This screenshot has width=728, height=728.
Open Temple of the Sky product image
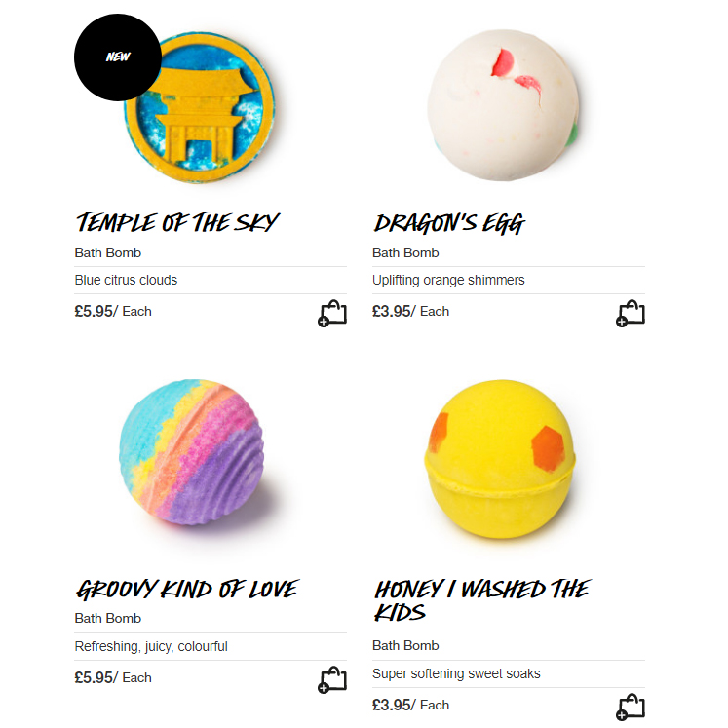click(x=200, y=108)
